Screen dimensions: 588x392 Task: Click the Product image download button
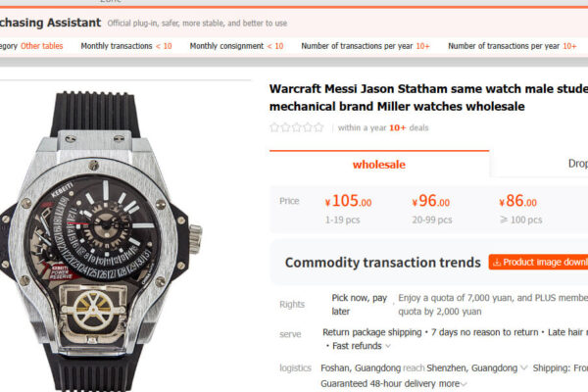pyautogui.click(x=540, y=263)
